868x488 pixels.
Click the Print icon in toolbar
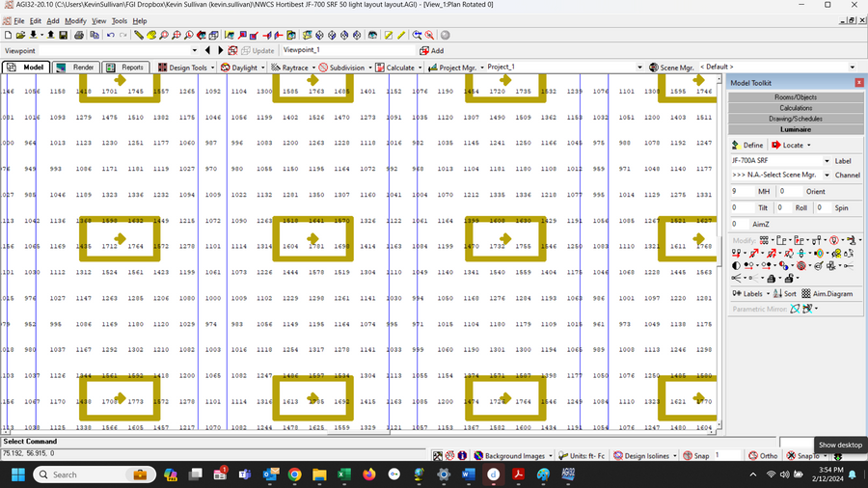click(79, 36)
